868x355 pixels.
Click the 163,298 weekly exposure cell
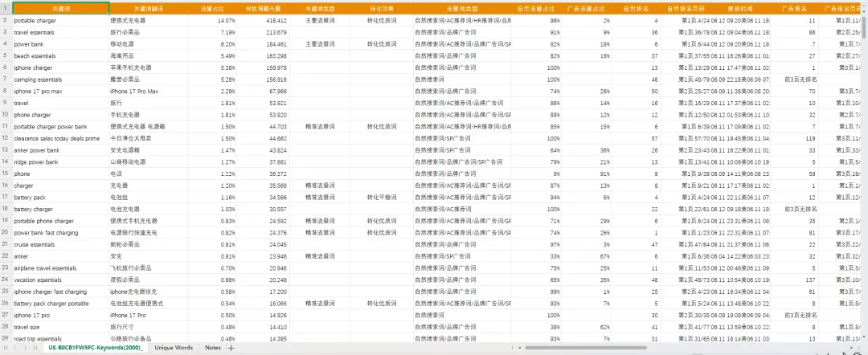tap(263, 56)
